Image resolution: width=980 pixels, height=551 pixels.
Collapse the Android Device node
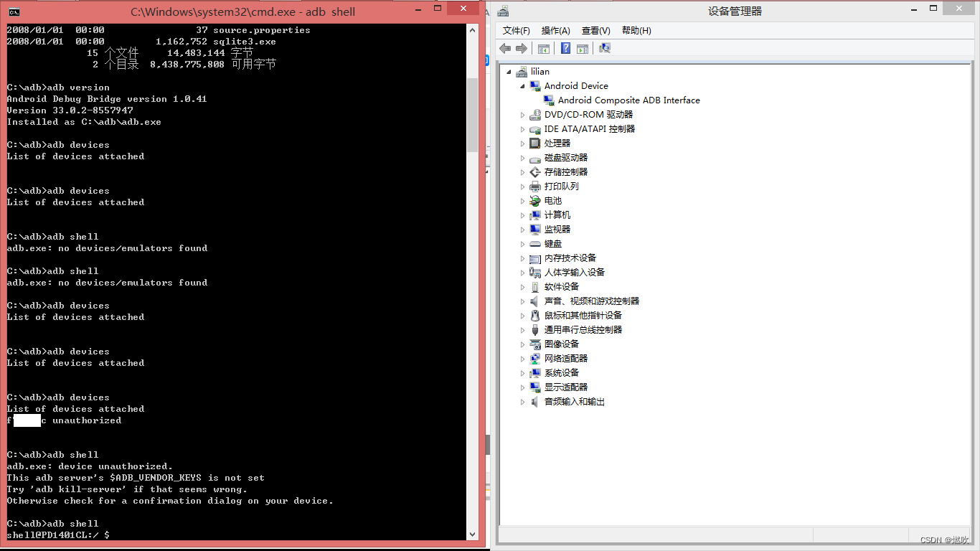pyautogui.click(x=523, y=86)
